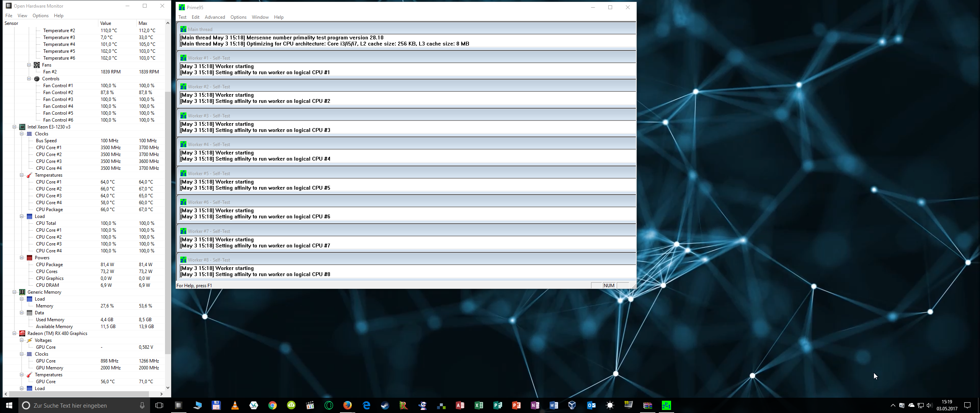980x413 pixels.
Task: Open the Windows Start menu
Action: 9,405
